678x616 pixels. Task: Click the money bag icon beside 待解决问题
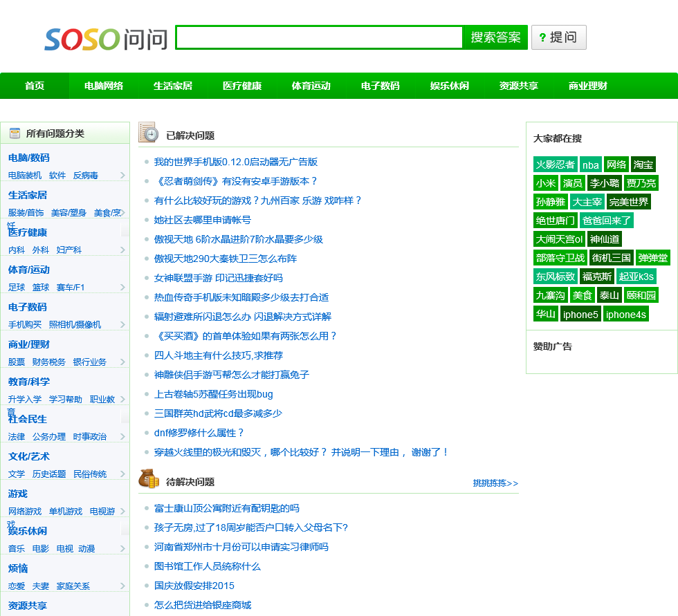coord(149,478)
